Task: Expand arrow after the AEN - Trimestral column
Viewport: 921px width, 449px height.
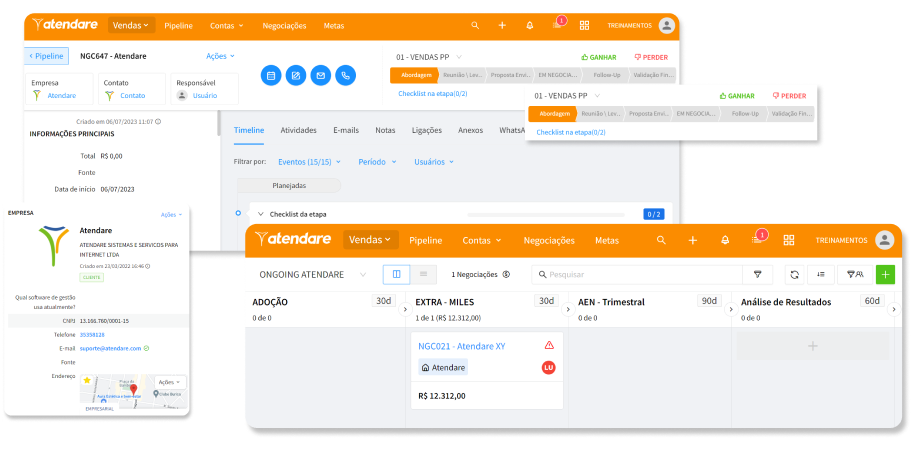Action: pos(731,309)
